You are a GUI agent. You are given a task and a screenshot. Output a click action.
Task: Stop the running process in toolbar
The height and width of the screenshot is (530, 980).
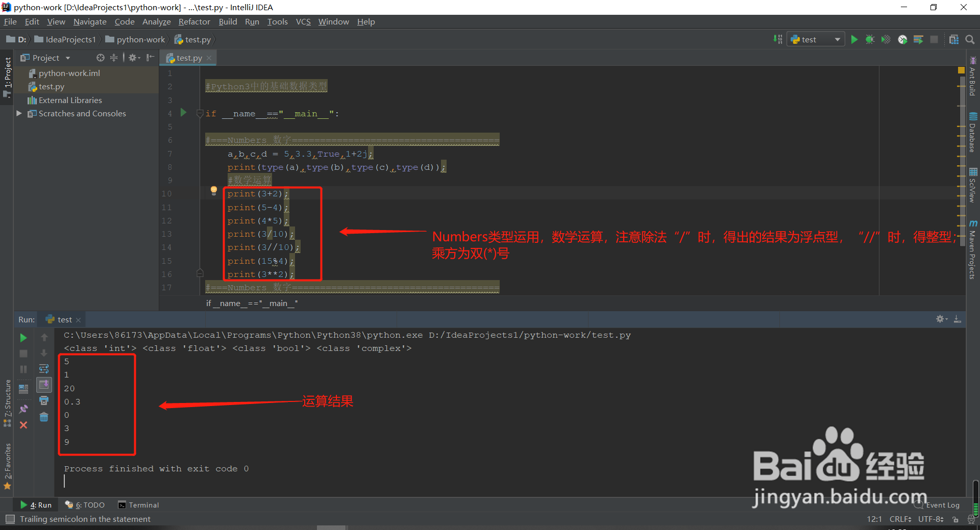[935, 39]
